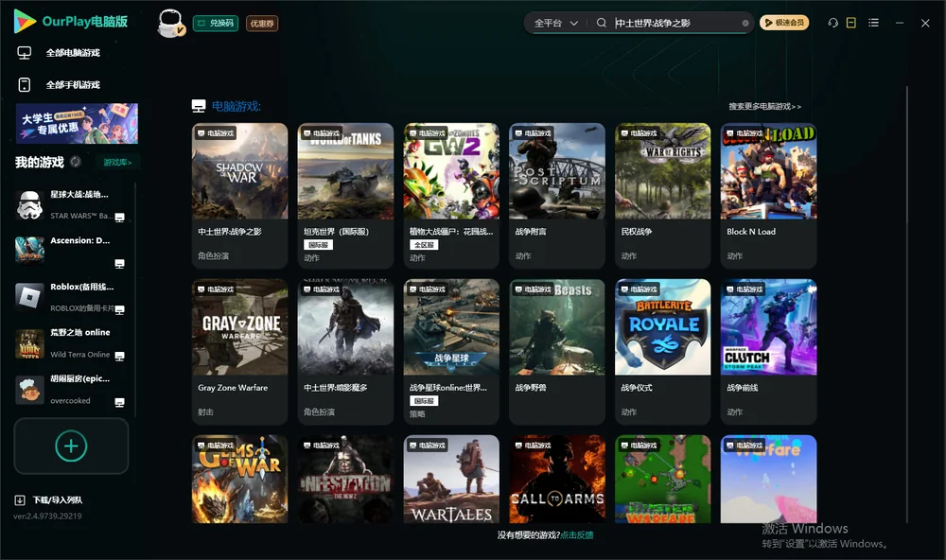Open customer service headset icon

[x=833, y=23]
